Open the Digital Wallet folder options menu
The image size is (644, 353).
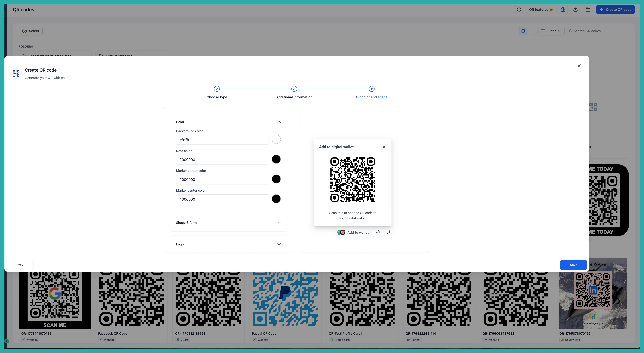[x=86, y=55]
